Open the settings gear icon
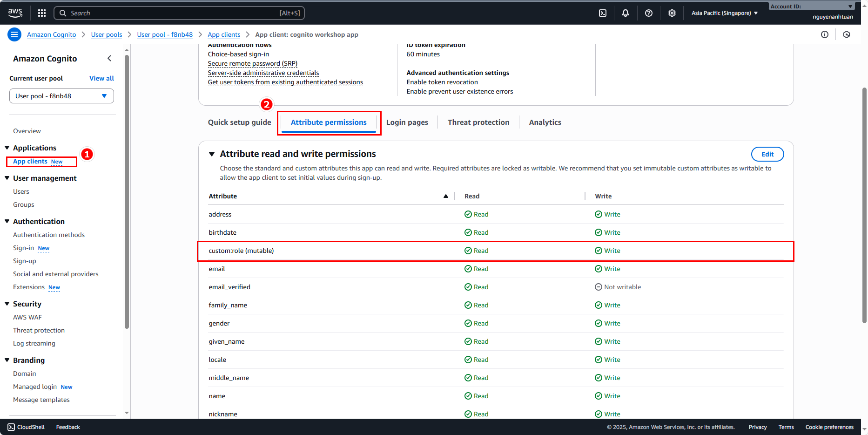The width and height of the screenshot is (868, 435). pyautogui.click(x=672, y=13)
